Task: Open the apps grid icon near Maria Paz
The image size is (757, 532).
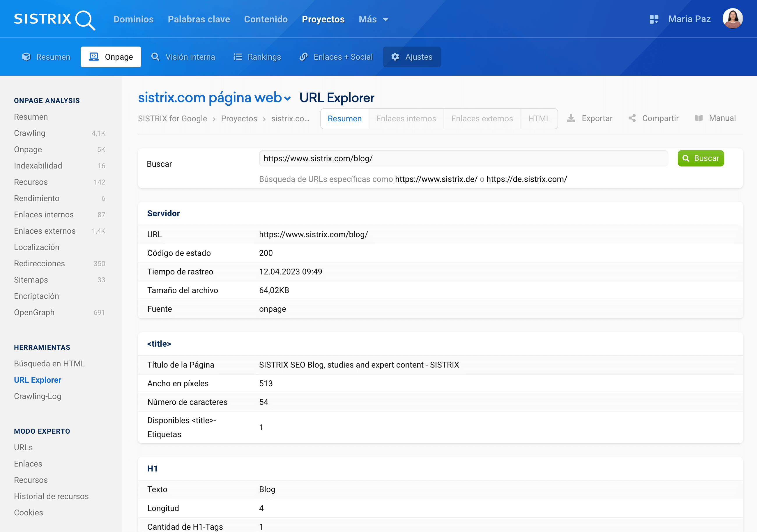Action: (654, 19)
